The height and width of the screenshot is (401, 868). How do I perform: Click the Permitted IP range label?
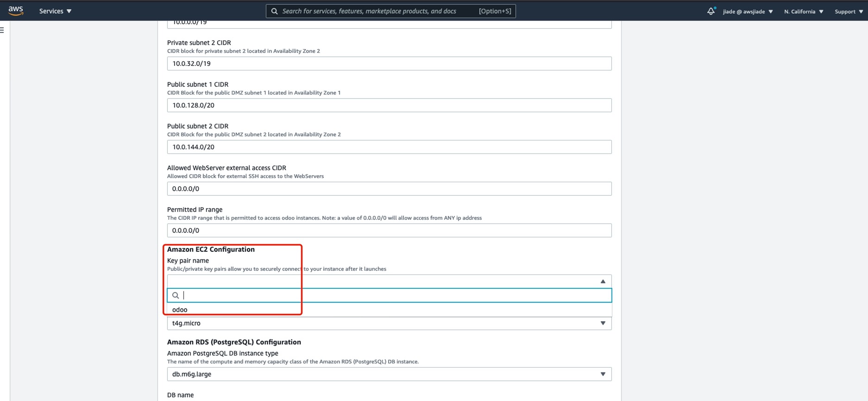(195, 210)
